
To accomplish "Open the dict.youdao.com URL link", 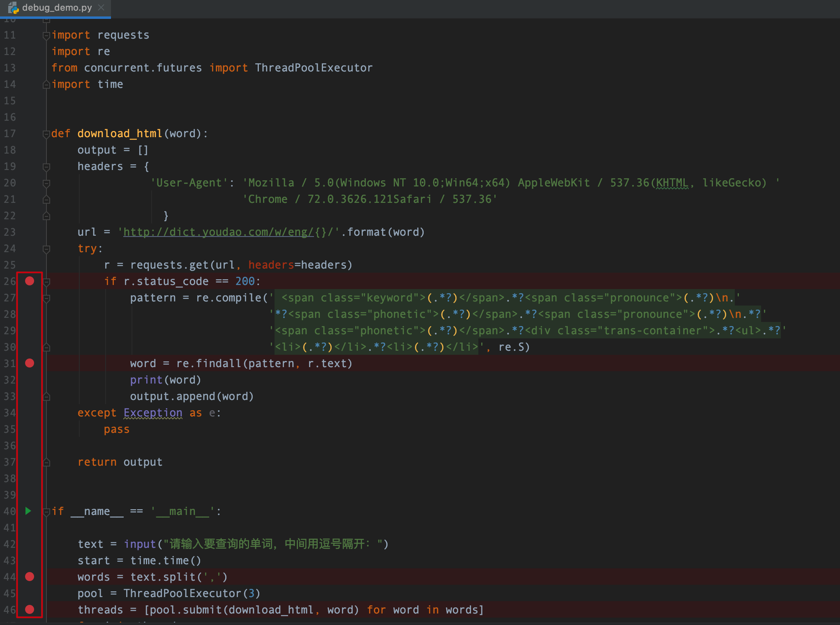I will click(x=218, y=232).
